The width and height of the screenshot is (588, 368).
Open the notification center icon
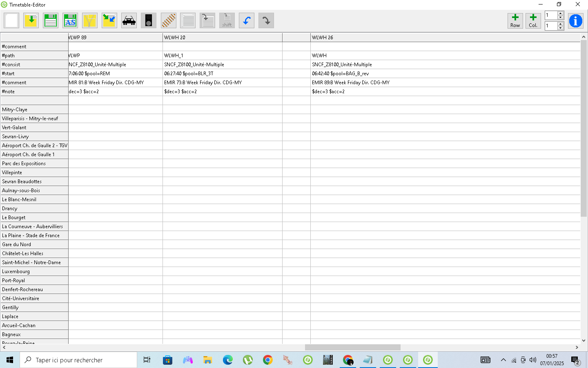click(x=575, y=360)
